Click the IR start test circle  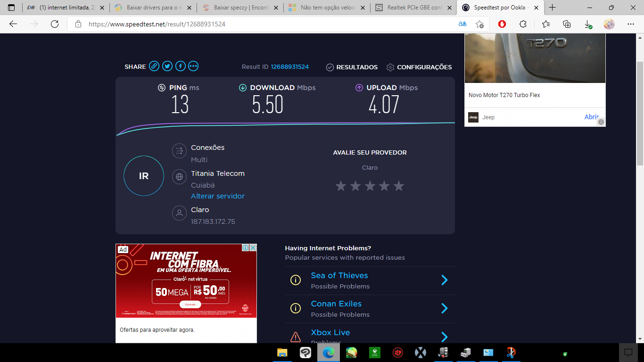144,176
